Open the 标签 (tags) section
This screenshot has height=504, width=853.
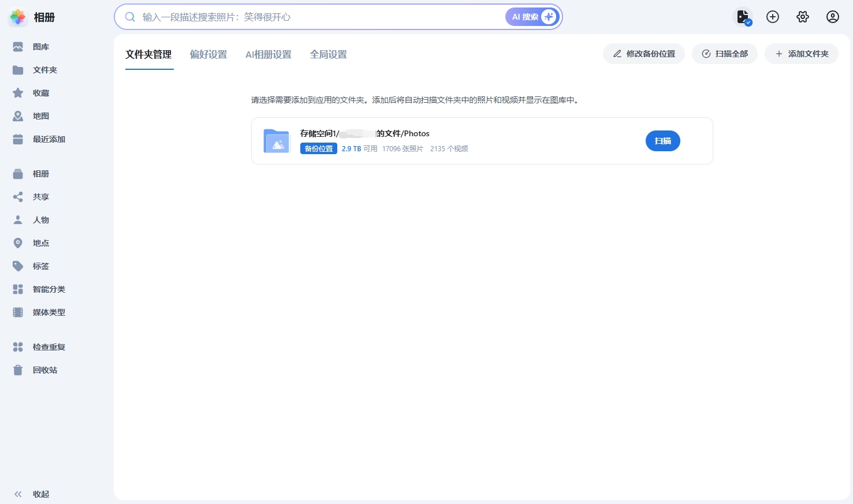pyautogui.click(x=40, y=266)
